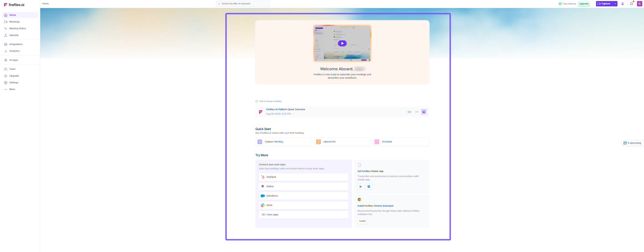
Task: Click the pink mobile phone icon
Action: click(359, 165)
